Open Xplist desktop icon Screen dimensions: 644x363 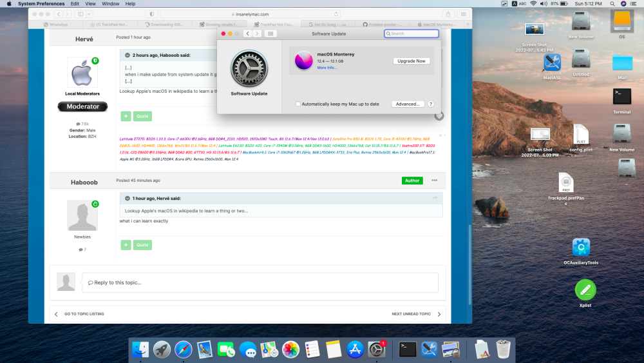[585, 289]
